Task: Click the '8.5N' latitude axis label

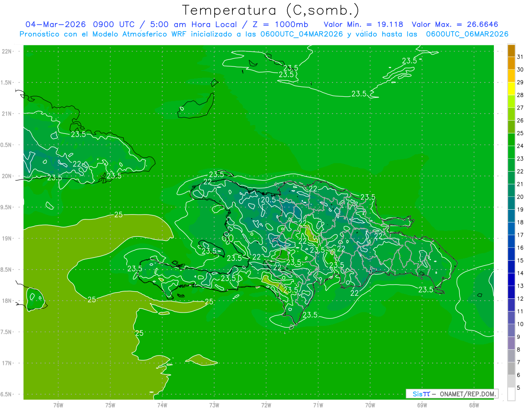Action: [7, 270]
